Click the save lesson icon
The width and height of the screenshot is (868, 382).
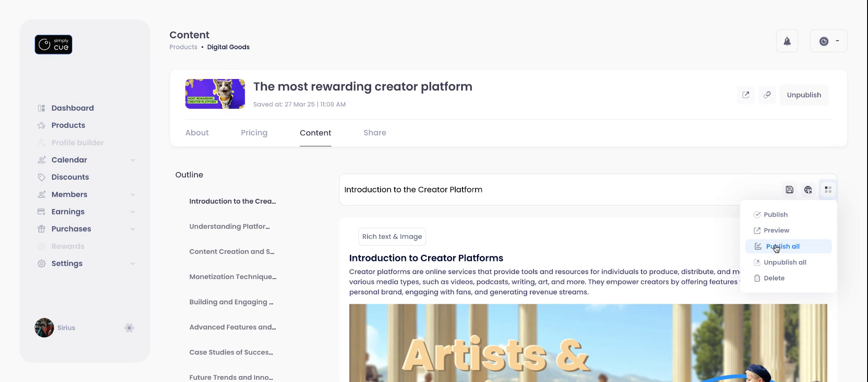point(789,190)
